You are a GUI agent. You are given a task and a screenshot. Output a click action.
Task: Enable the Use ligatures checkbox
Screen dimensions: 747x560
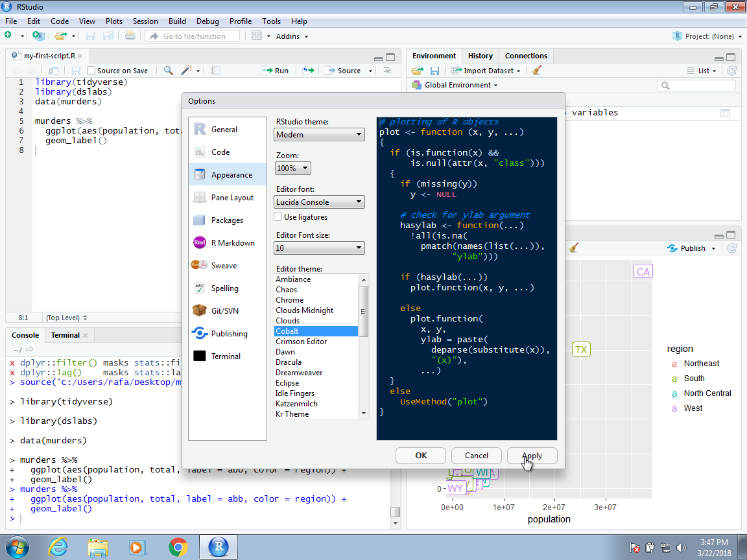(279, 217)
